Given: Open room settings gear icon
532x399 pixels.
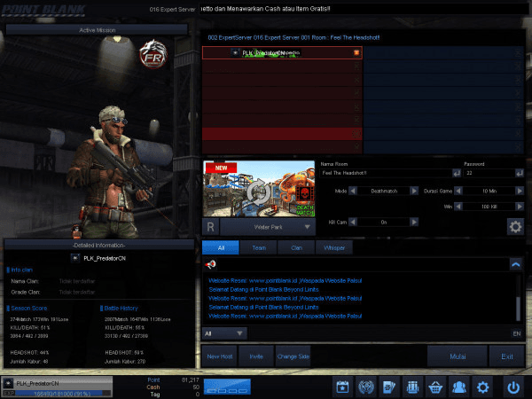Looking at the screenshot, I should [513, 227].
